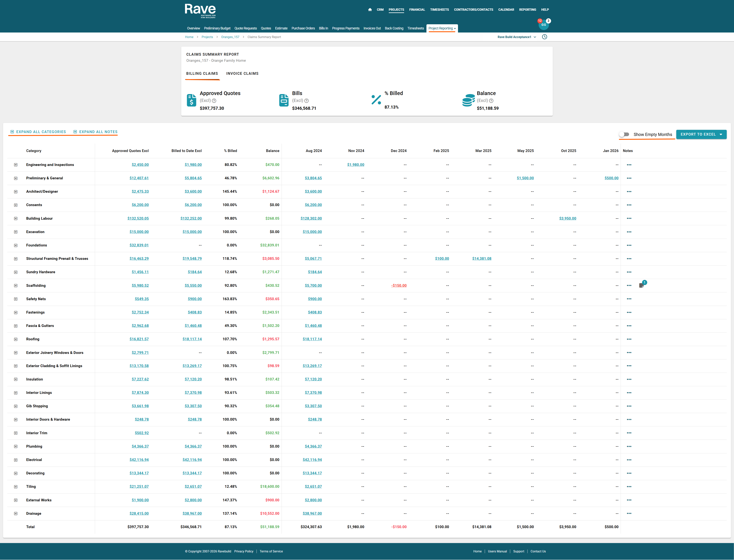
Task: Switch to Invoice Claims tab
Action: click(x=242, y=73)
